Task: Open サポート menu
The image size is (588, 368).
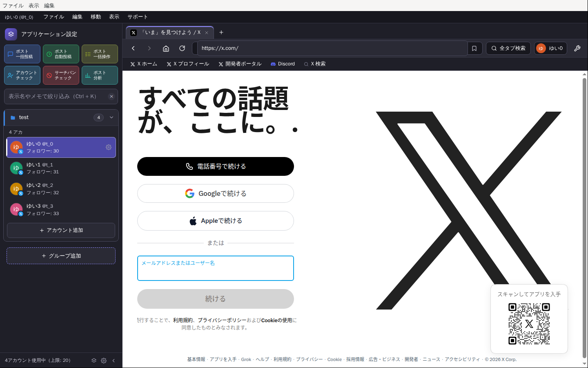Action: tap(137, 17)
